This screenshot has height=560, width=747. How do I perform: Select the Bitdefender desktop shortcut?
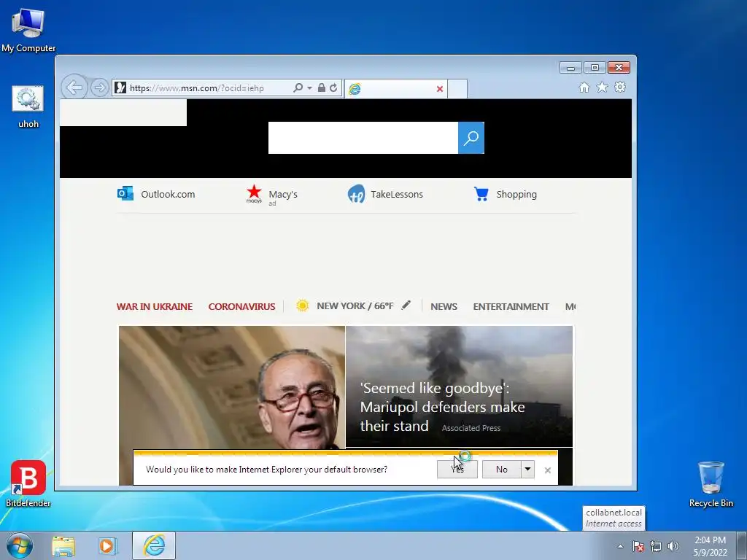tap(28, 483)
